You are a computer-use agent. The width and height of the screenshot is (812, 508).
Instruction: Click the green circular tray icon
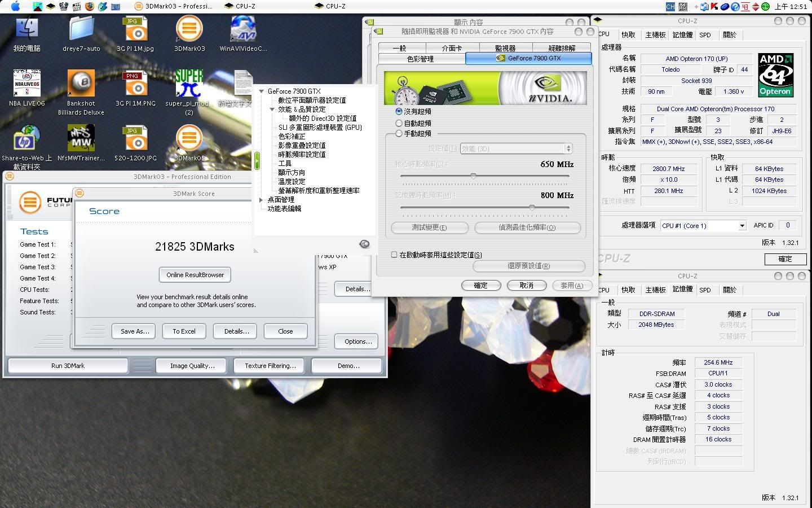(765, 7)
